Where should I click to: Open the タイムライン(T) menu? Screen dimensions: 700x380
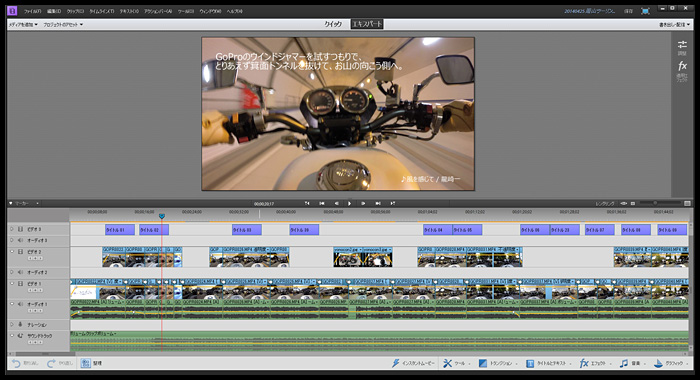pos(101,11)
